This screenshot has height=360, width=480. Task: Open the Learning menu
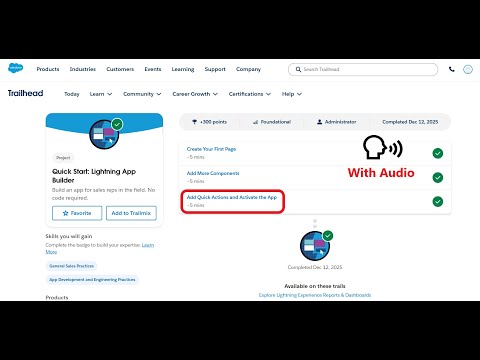click(183, 69)
